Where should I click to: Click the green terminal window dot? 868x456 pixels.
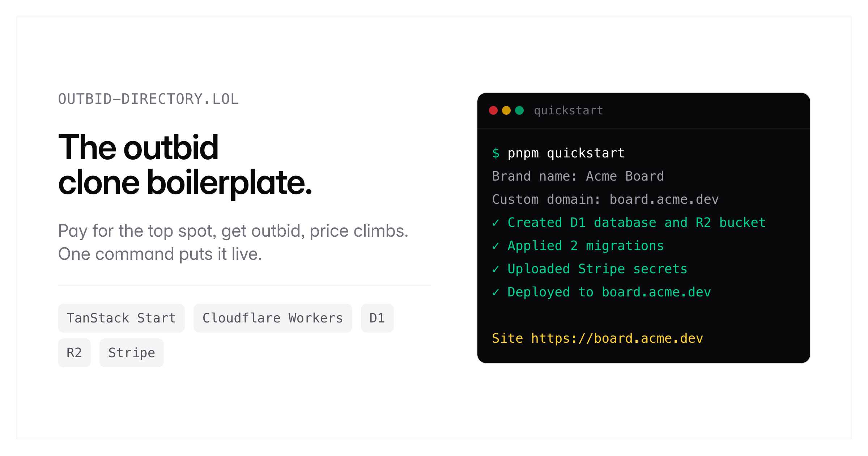point(519,110)
